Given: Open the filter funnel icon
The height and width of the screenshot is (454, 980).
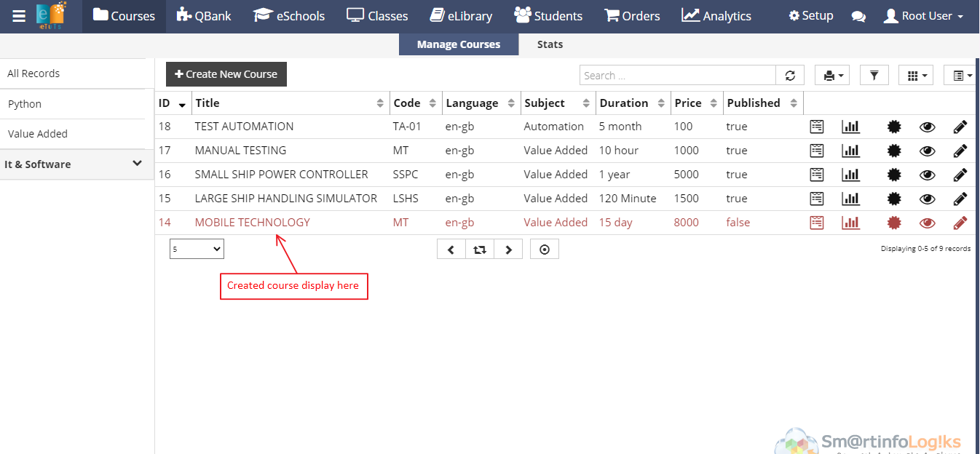Looking at the screenshot, I should point(874,75).
